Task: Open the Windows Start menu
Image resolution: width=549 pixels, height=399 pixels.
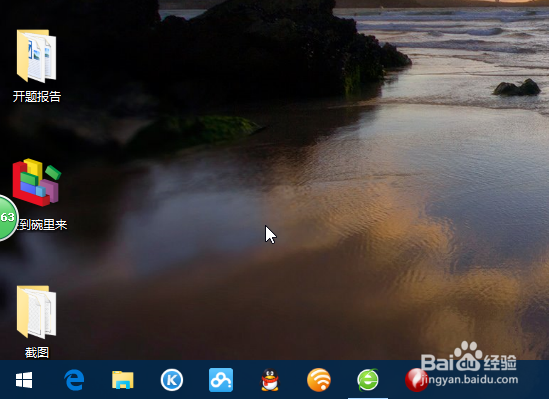Action: pos(24,380)
